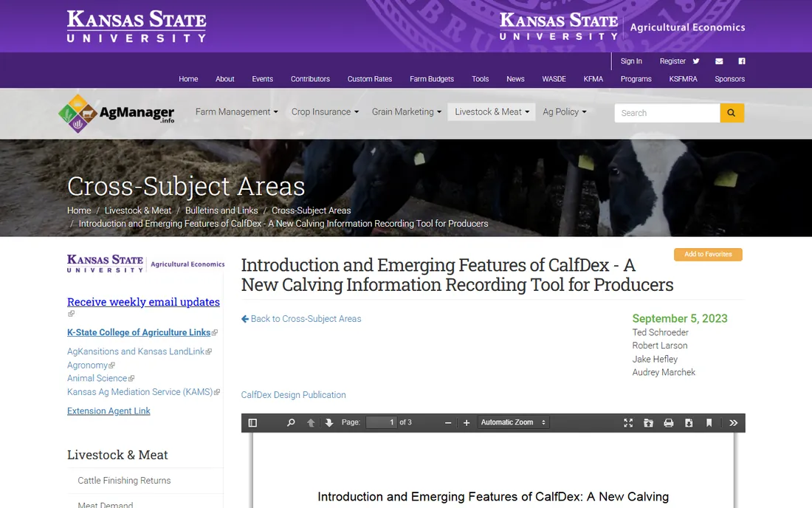812x508 pixels.
Task: Expand Grain Marketing dropdown menu
Action: click(x=407, y=111)
